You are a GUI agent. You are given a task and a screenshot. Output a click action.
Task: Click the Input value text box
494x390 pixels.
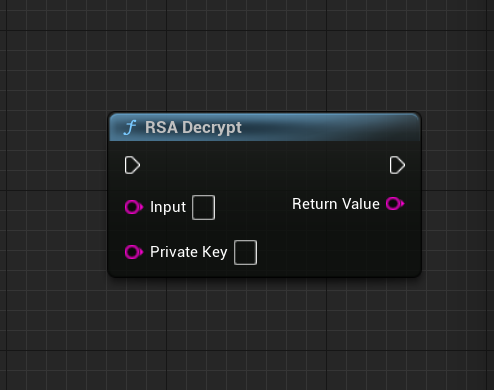[203, 207]
